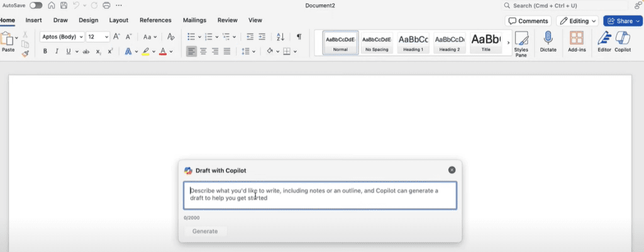Click the blue Share button
Screen dimensions: 644x252
click(x=622, y=21)
